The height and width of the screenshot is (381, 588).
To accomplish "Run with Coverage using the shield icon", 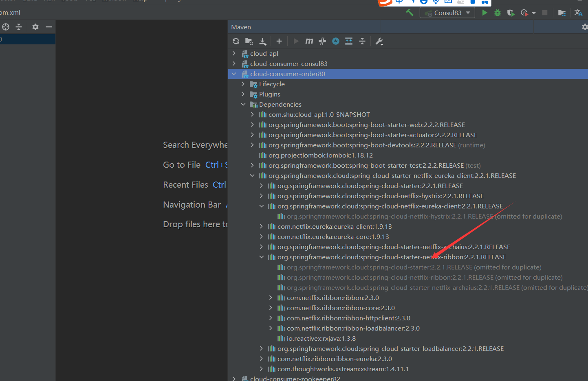I will tap(511, 13).
